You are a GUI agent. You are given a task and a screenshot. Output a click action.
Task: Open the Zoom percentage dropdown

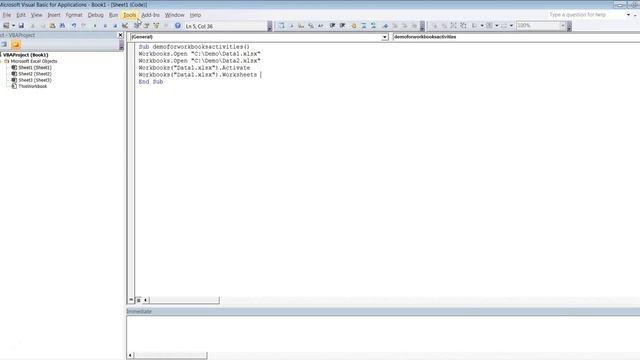point(562,26)
